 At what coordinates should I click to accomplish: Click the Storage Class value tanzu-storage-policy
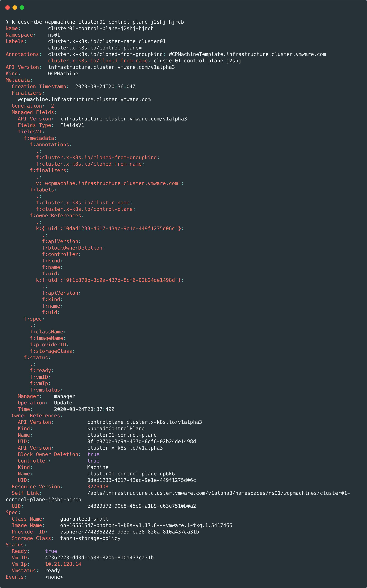click(90, 538)
